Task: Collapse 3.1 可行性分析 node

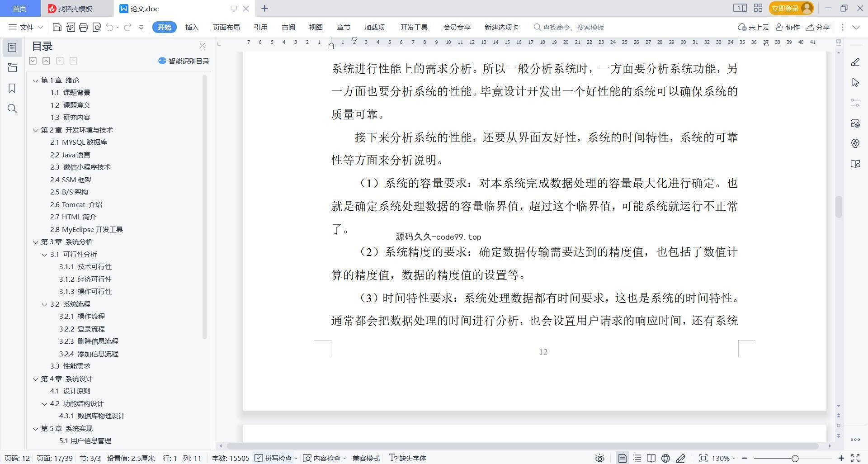Action: tap(44, 255)
